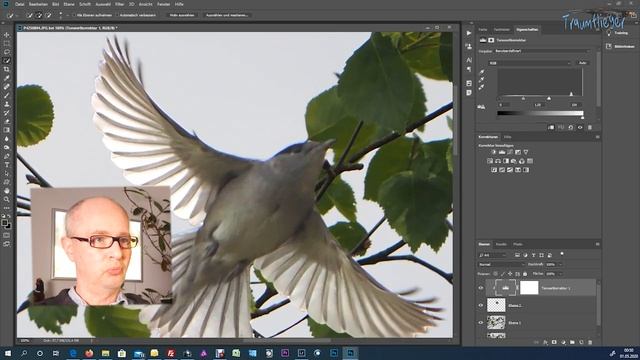Open the Windows Start menu
Screen dimensions: 640x360
[x=8, y=353]
